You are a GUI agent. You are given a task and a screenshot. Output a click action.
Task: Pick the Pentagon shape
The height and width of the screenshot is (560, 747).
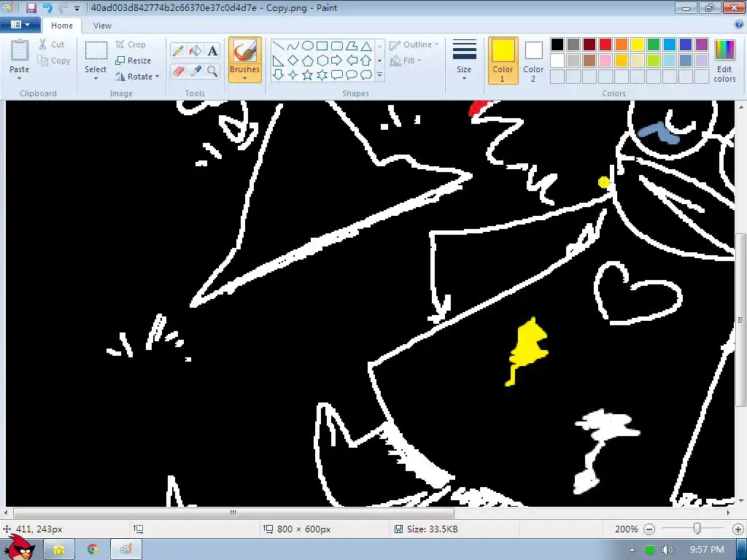[308, 61]
